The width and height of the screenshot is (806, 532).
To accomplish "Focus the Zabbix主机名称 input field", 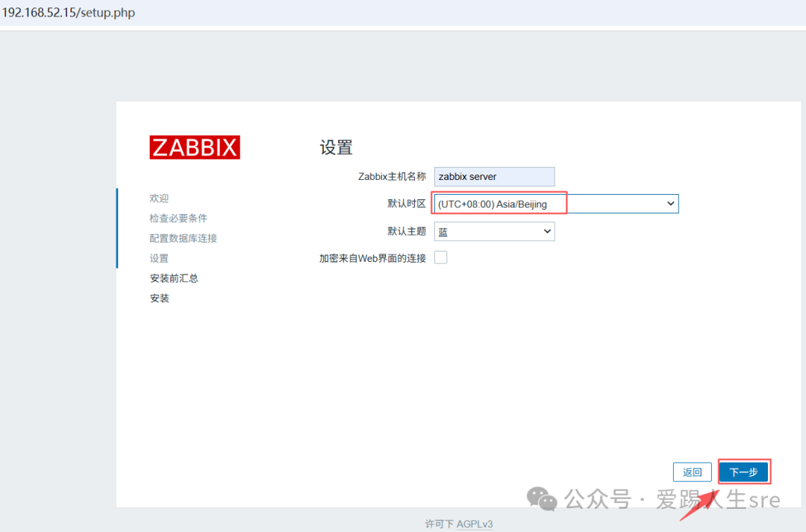I will (494, 177).
